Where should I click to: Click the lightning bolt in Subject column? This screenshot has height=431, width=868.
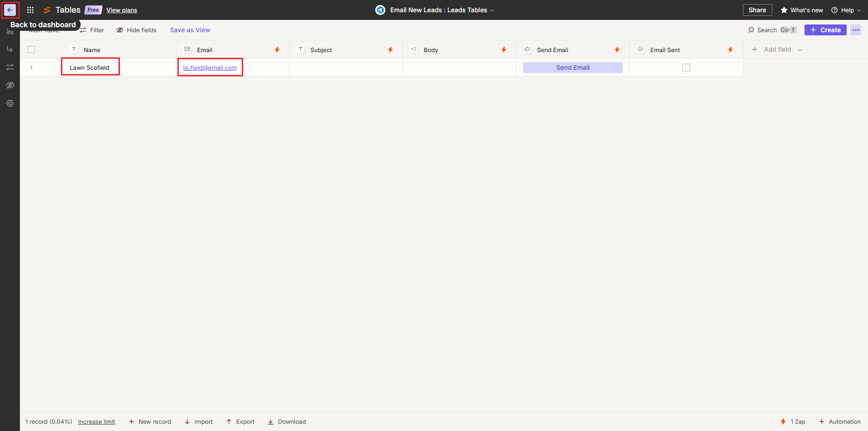coord(390,50)
